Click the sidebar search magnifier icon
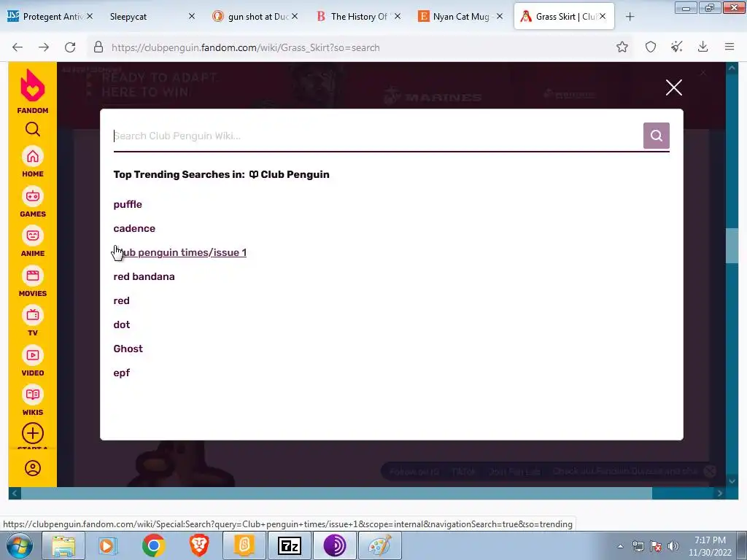This screenshot has height=560, width=747. 32,129
